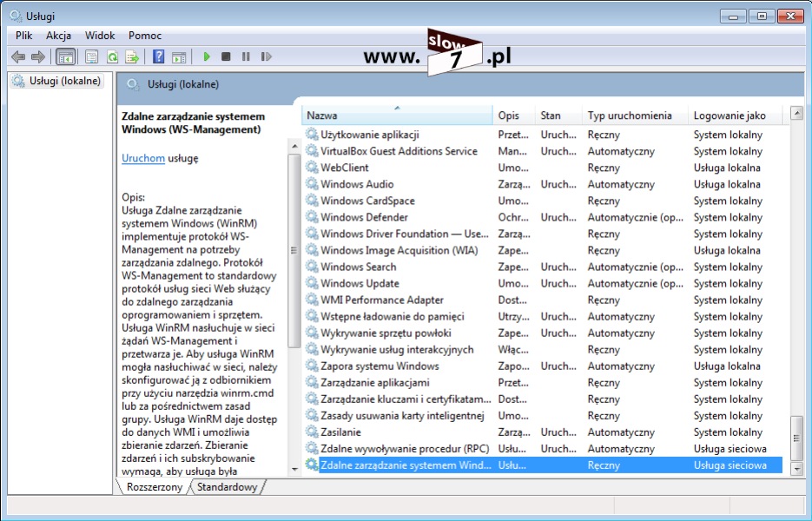The image size is (812, 521).
Task: Select Zdalne wywoływanie procedur (RPC) service
Action: [x=405, y=449]
